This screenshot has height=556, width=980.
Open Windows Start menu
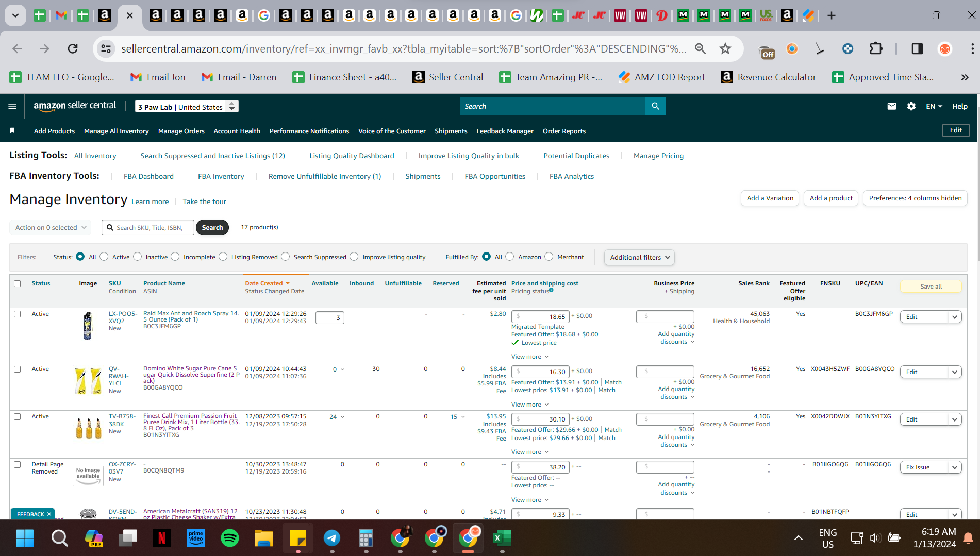coord(25,538)
